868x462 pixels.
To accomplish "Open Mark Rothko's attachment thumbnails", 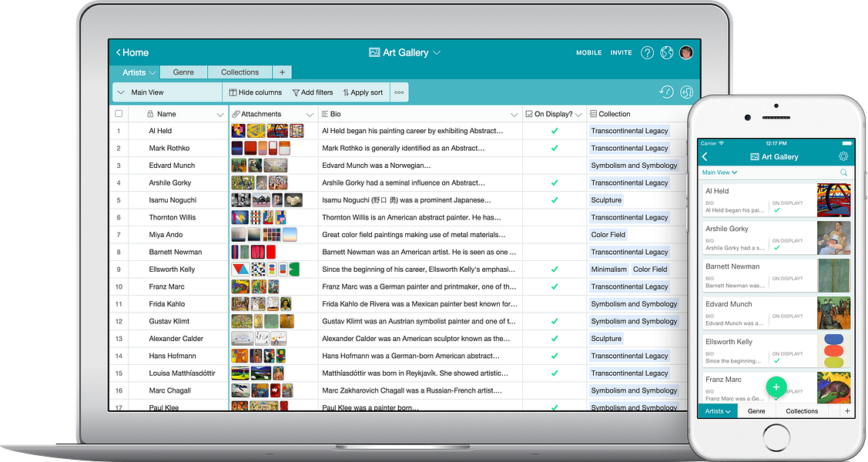I will point(260,149).
